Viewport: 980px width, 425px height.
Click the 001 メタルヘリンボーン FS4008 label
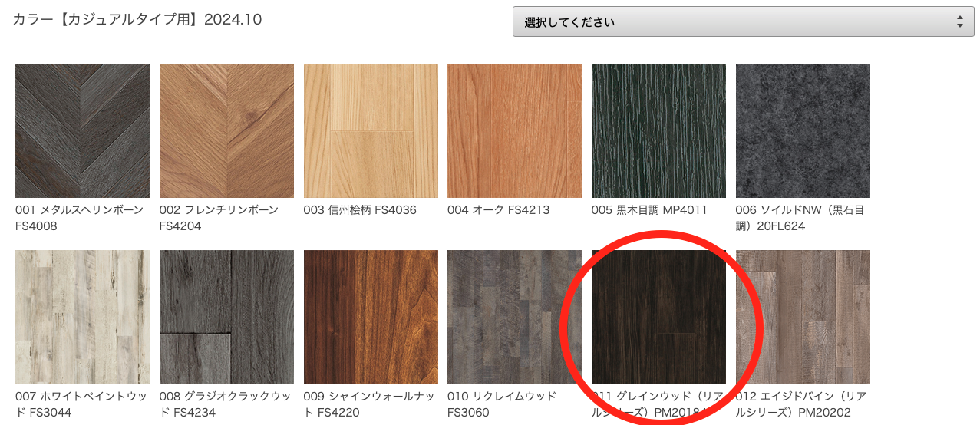click(x=79, y=218)
